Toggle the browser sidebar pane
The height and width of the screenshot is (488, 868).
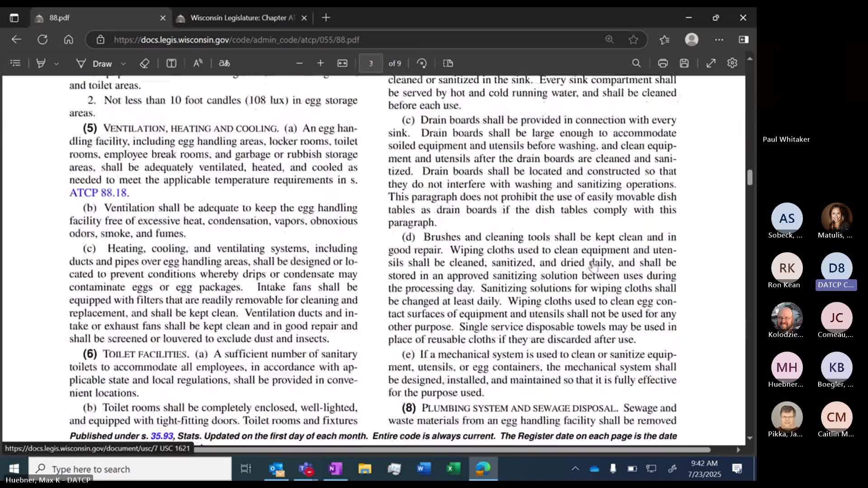click(744, 40)
